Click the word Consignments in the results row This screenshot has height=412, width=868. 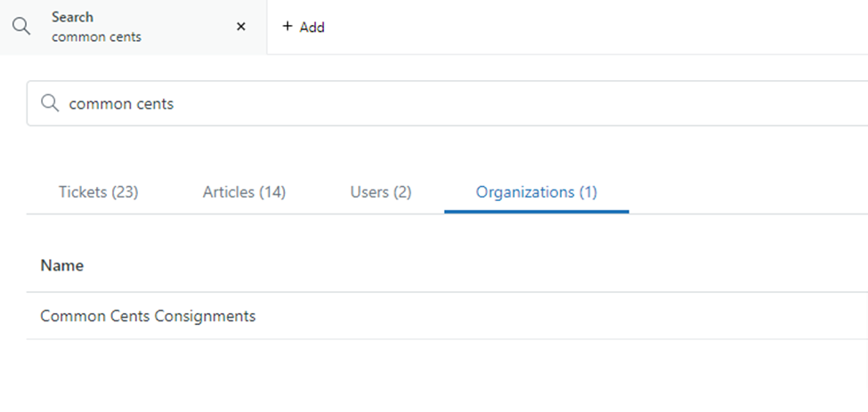214,316
